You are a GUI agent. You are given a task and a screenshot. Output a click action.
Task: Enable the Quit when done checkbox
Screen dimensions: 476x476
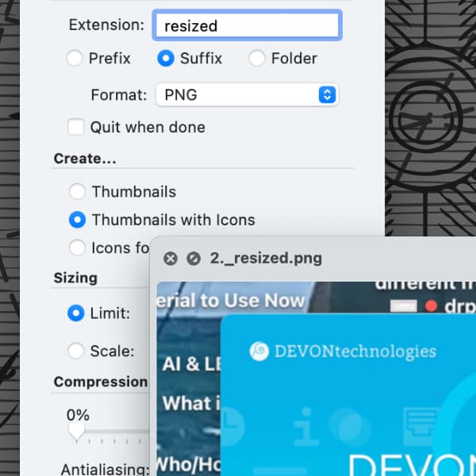pyautogui.click(x=76, y=127)
